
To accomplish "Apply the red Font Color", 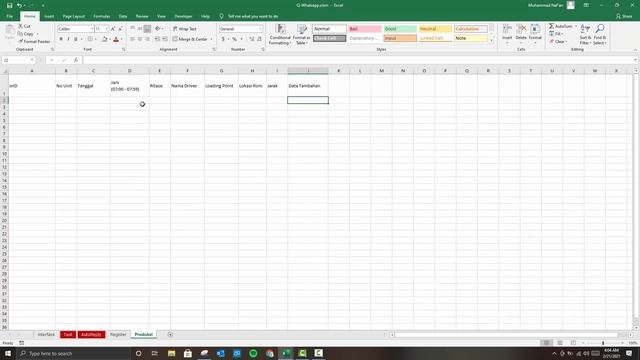I will [x=116, y=39].
